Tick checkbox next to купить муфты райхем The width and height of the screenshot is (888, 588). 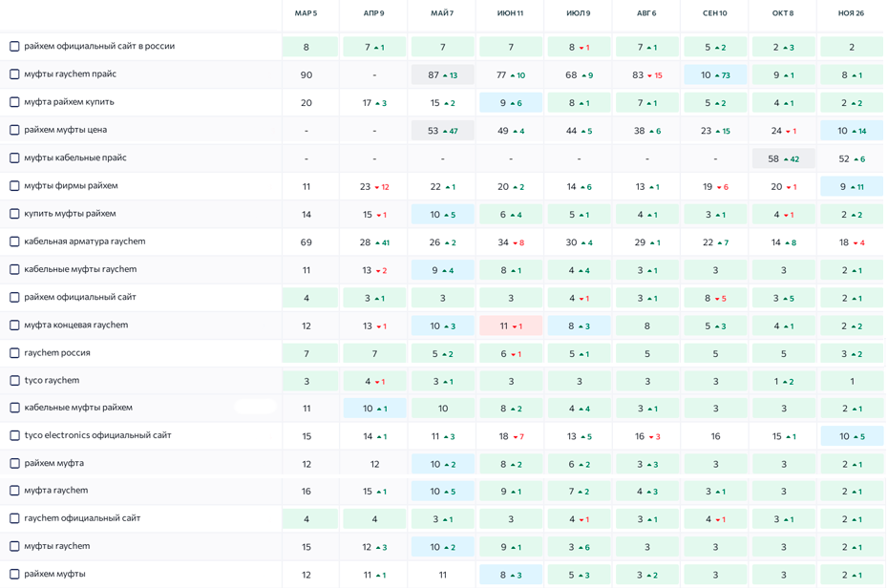point(14,214)
